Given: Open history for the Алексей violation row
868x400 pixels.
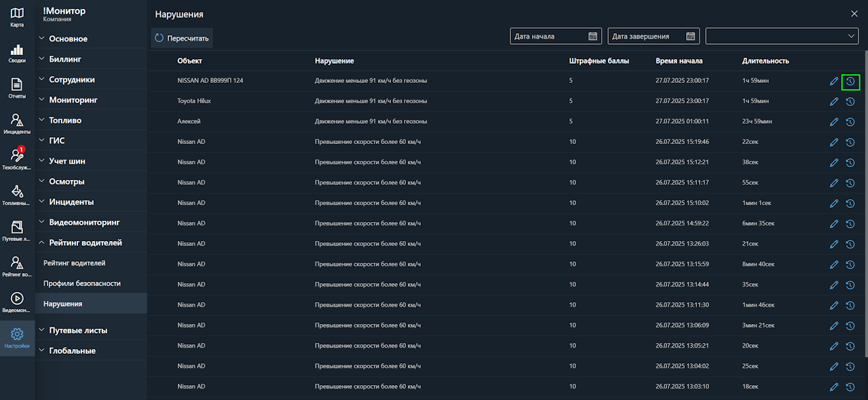Looking at the screenshot, I should click(x=850, y=122).
